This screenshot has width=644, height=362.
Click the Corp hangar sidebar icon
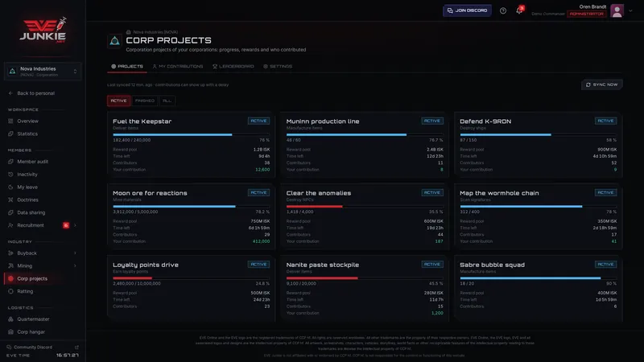[10, 332]
